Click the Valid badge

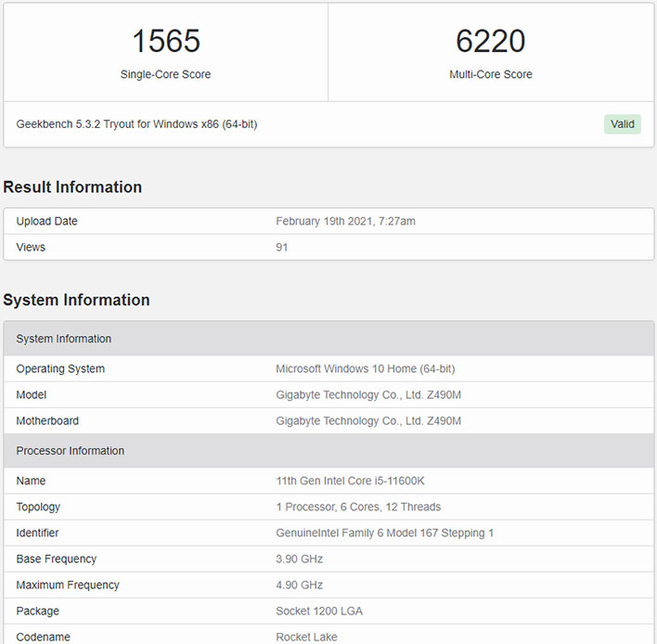tap(623, 124)
